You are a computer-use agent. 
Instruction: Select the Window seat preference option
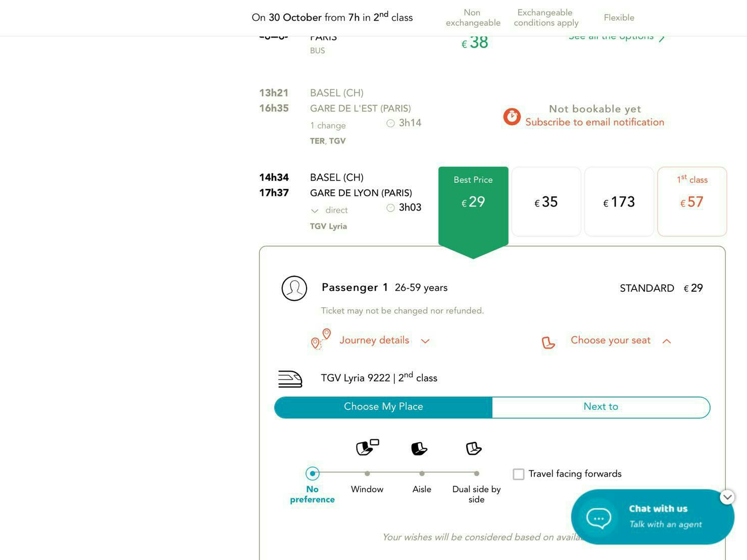[367, 474]
